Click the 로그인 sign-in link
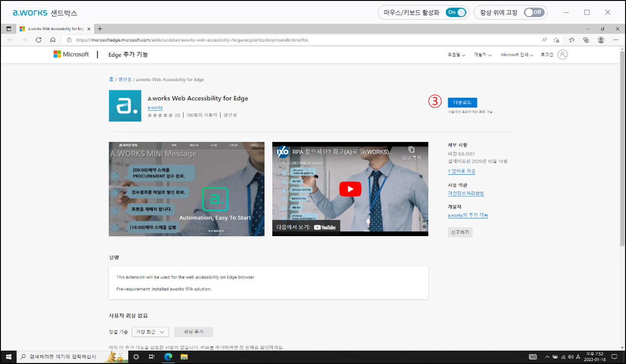Image resolution: width=626 pixels, height=364 pixels. click(x=547, y=55)
